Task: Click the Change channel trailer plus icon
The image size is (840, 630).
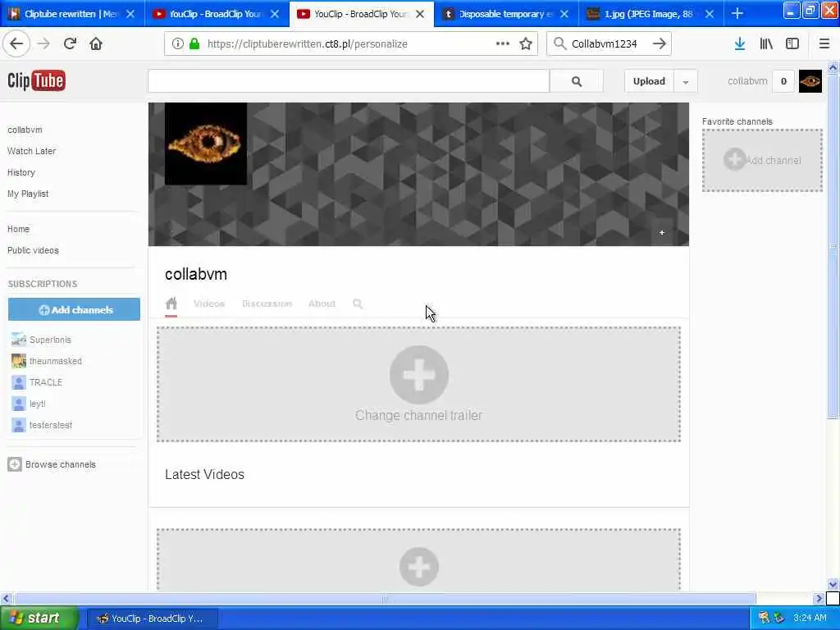Action: tap(419, 375)
